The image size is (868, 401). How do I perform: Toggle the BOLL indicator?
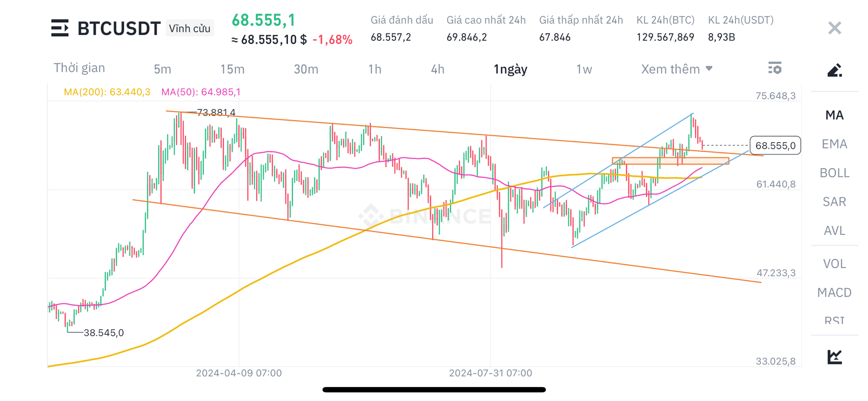pos(834,173)
